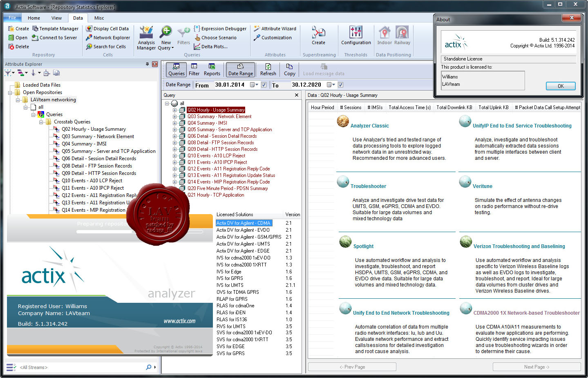Click Open in the Repository group
The width and height of the screenshot is (588, 378).
(x=18, y=38)
